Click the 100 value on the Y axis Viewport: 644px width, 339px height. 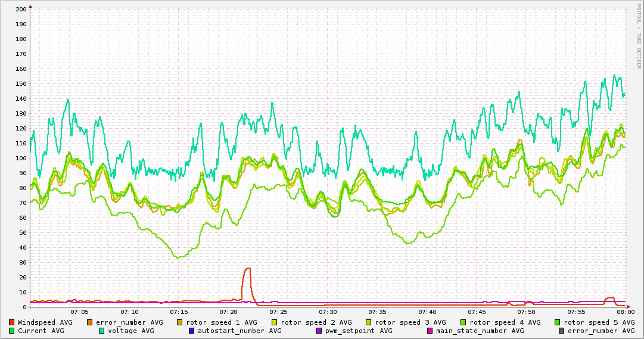point(20,158)
